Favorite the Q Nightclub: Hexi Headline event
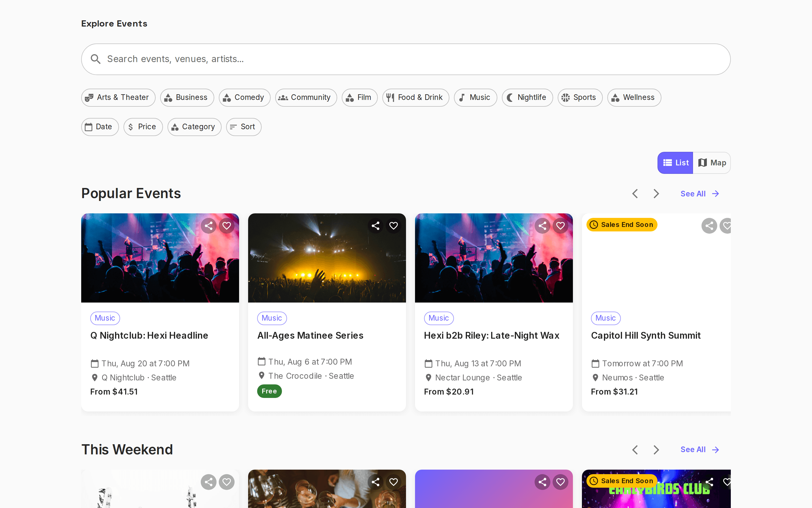 pyautogui.click(x=226, y=226)
